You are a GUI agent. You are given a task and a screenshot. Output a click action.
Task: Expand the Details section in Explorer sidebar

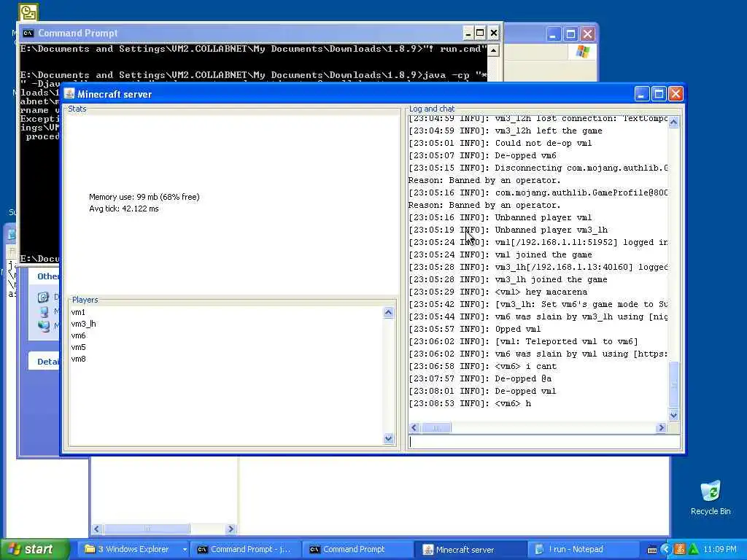tap(47, 362)
